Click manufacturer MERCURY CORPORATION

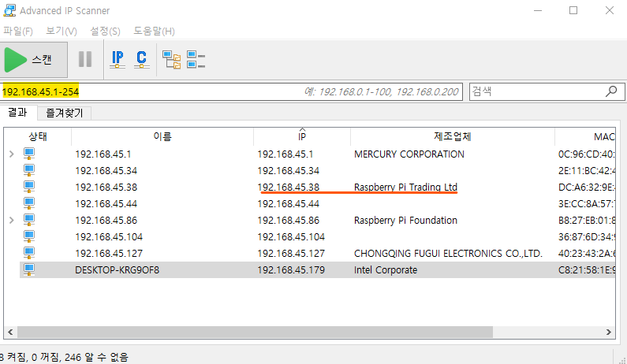click(409, 154)
